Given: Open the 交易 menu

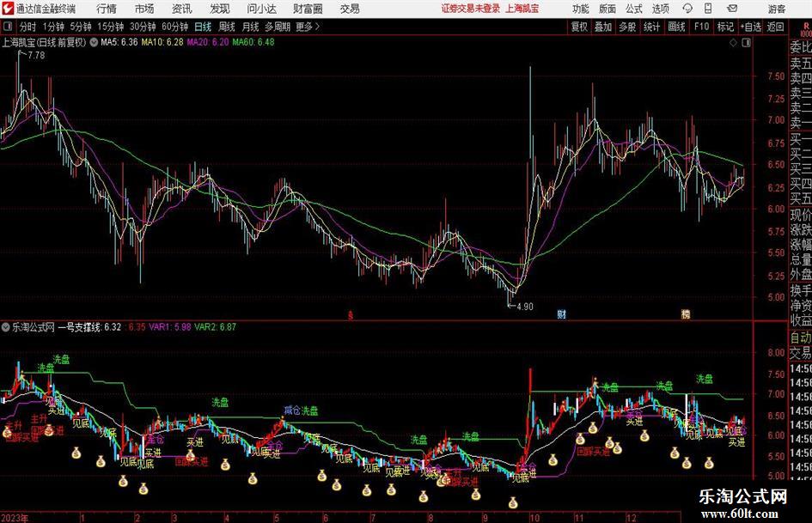Looking at the screenshot, I should point(350,9).
